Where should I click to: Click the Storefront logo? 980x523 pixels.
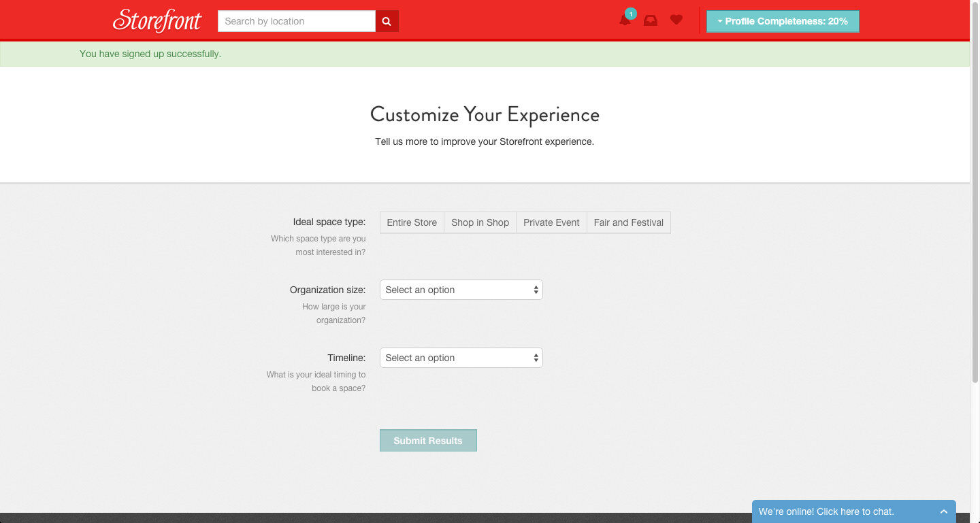(x=157, y=20)
